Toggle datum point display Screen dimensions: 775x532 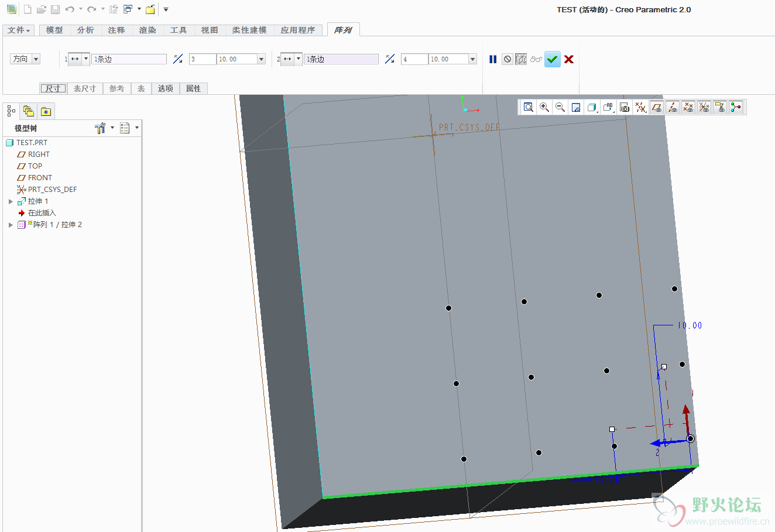coord(688,107)
